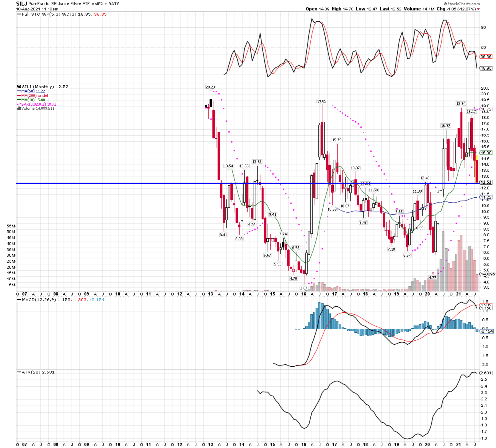Click the 19.05 high price label

[322, 101]
